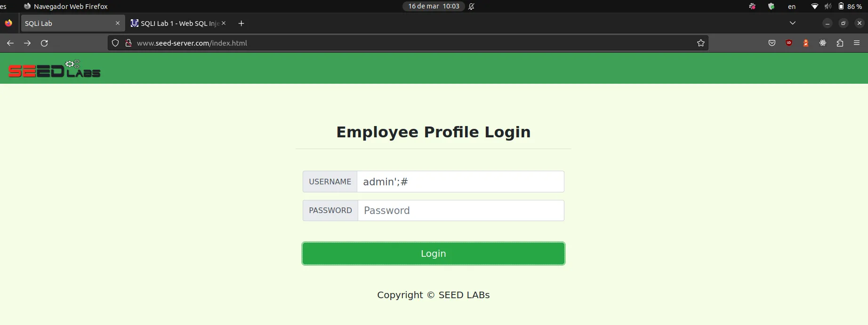The height and width of the screenshot is (325, 868).
Task: Open the Firefox hamburger menu
Action: coord(857,43)
